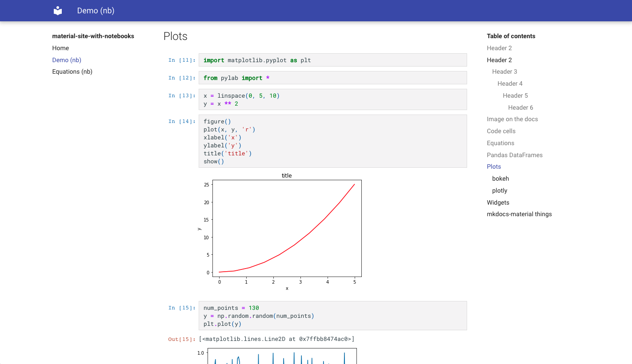The image size is (632, 364).
Task: Navigate to the 'Header 3' section
Action: click(x=504, y=71)
